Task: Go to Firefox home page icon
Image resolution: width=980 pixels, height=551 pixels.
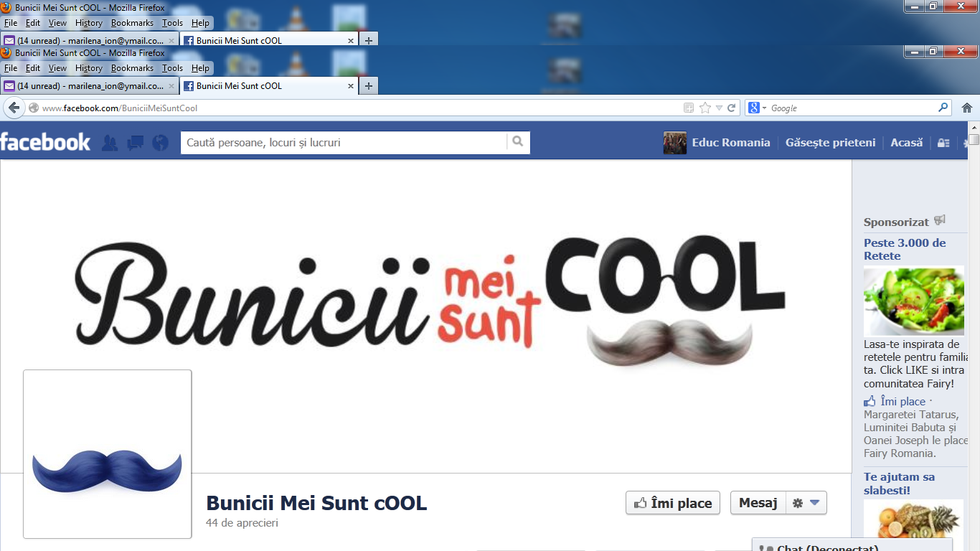Action: click(x=966, y=108)
